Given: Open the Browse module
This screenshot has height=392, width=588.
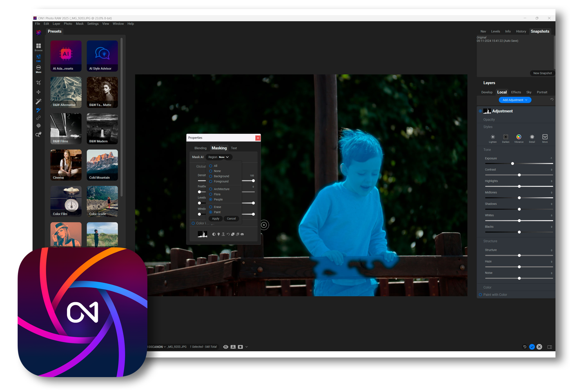Looking at the screenshot, I should [38, 47].
